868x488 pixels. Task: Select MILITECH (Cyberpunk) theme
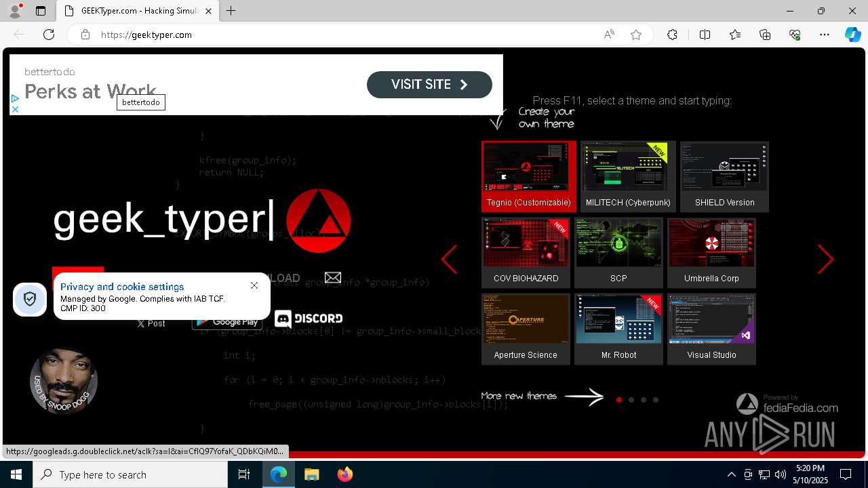(x=628, y=176)
